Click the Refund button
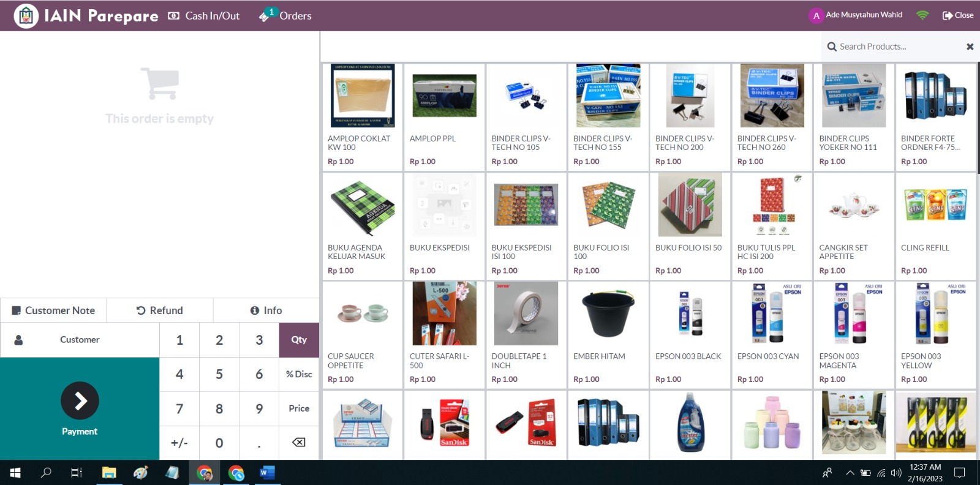980x485 pixels. (x=159, y=310)
